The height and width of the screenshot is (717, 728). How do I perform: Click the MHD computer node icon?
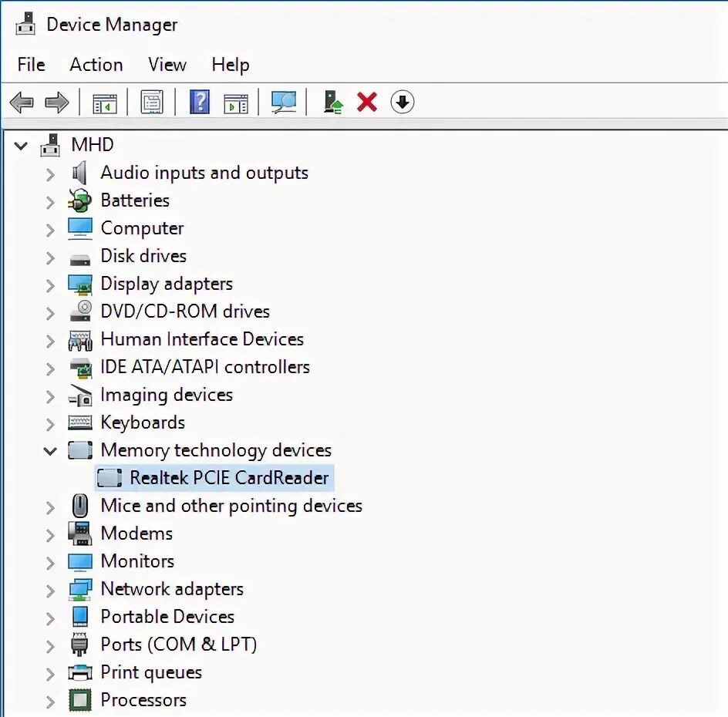(50, 145)
